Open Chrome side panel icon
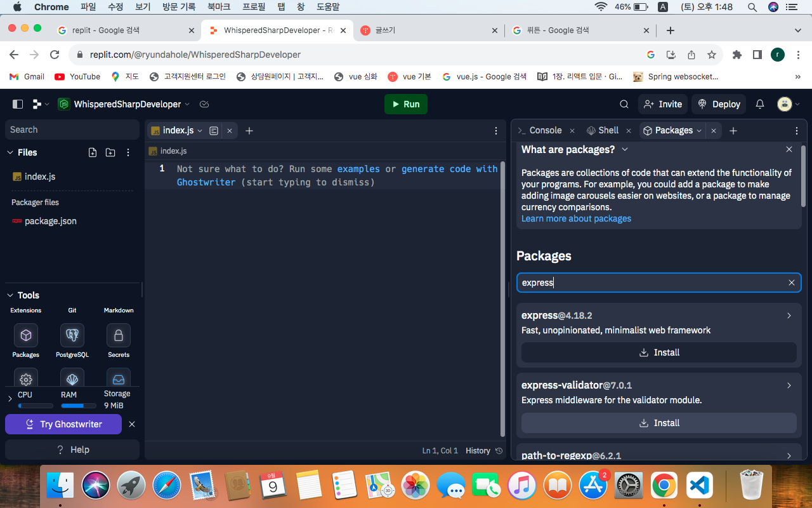 [x=757, y=55]
